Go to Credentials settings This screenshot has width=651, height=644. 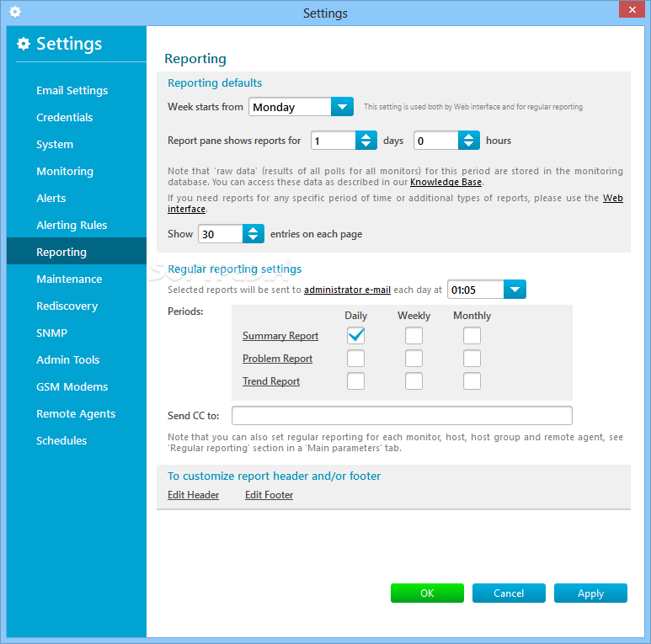(64, 117)
